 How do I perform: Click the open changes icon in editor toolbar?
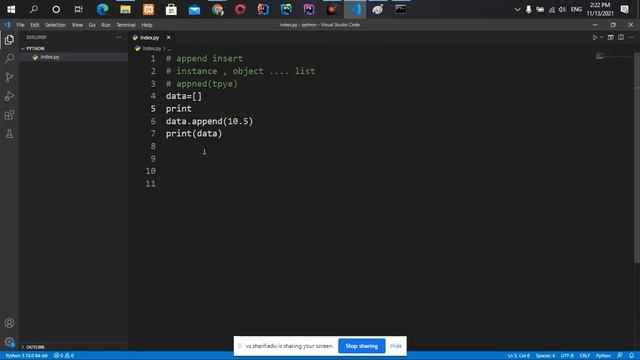[611, 37]
